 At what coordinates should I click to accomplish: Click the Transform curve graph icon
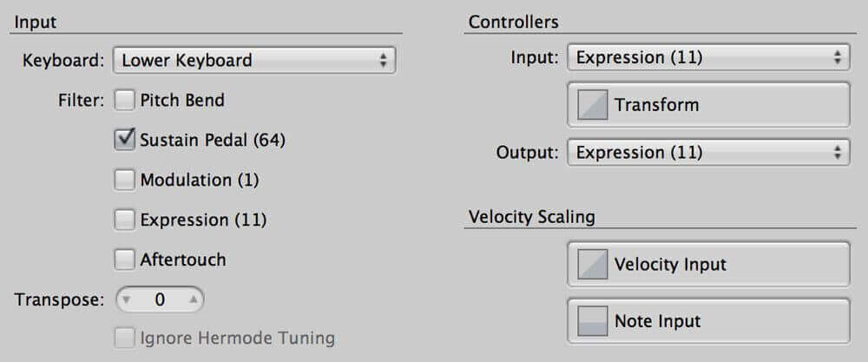click(x=592, y=105)
